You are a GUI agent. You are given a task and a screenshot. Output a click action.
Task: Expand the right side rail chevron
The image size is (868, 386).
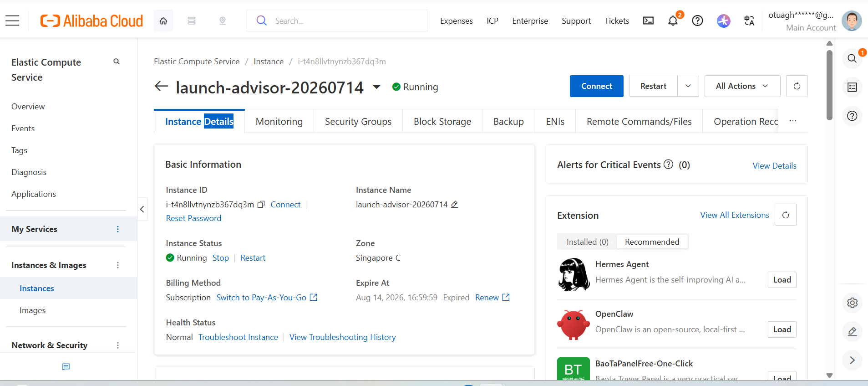[x=852, y=360]
